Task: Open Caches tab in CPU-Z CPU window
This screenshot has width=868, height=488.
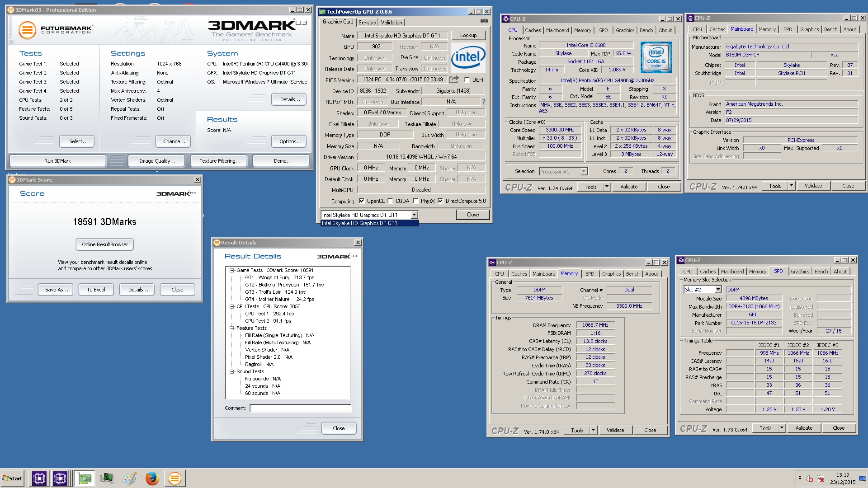Action: pos(533,30)
